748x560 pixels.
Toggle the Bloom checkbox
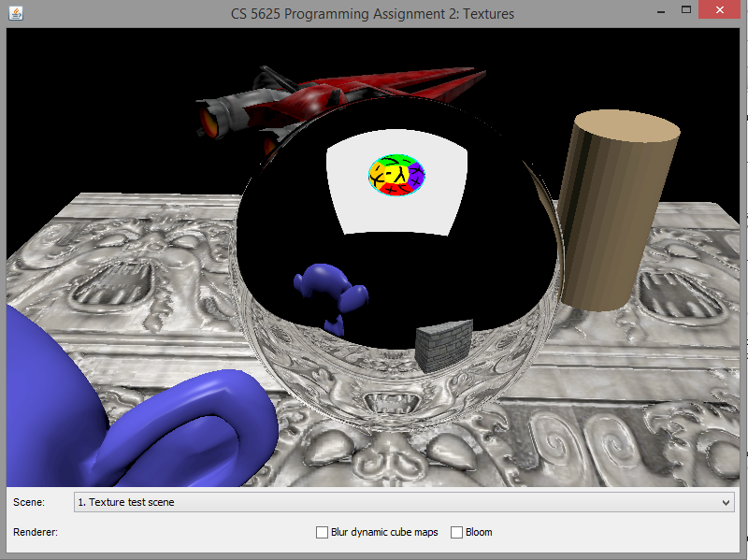point(456,532)
